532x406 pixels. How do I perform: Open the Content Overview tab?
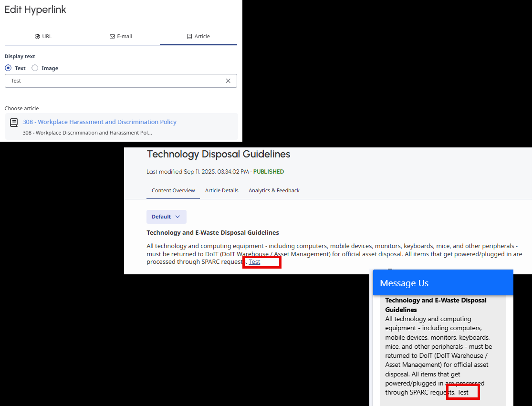tap(173, 191)
